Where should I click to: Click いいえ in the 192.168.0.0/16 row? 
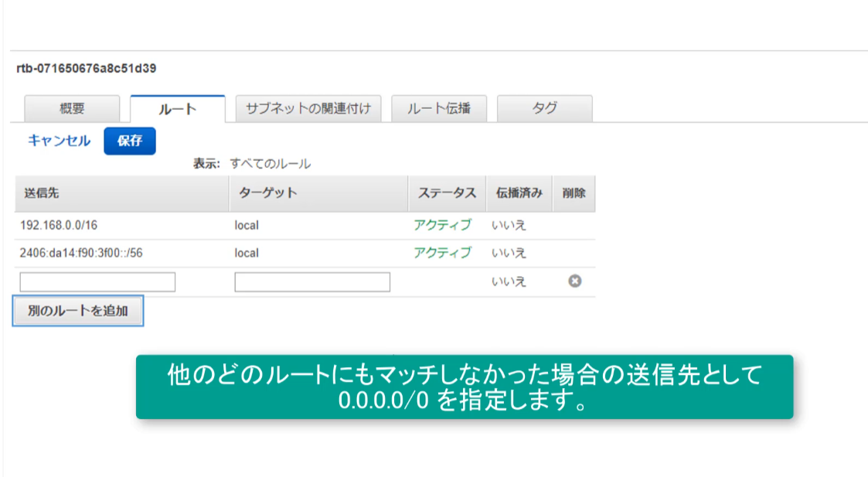point(509,226)
